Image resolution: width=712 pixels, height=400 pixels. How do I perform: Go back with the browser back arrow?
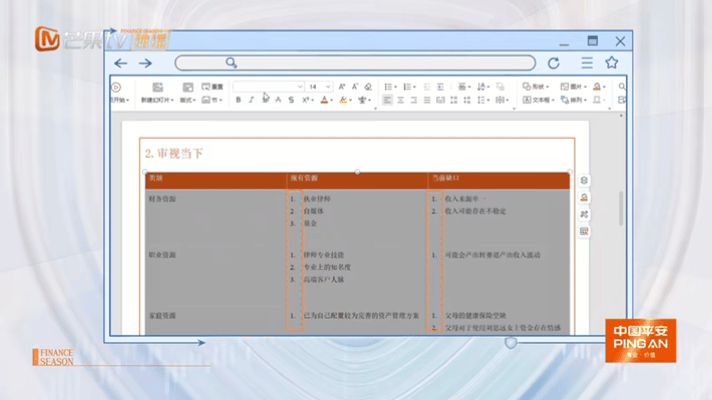[x=120, y=63]
